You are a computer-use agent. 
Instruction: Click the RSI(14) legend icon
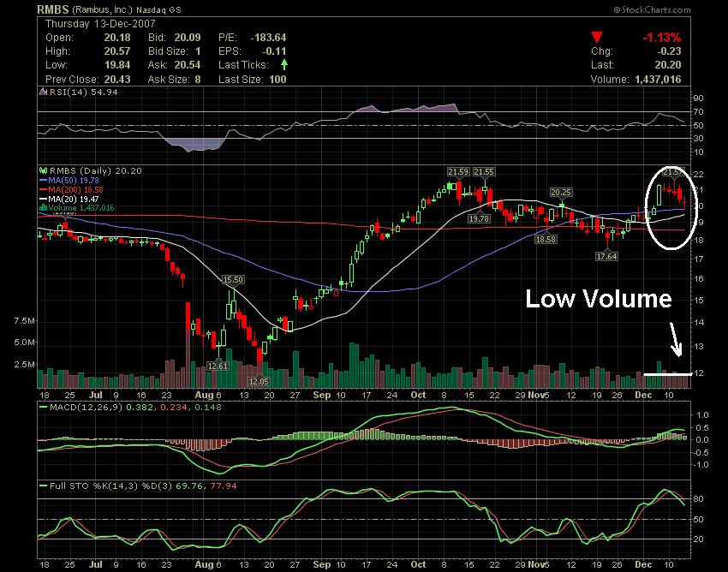(x=43, y=92)
